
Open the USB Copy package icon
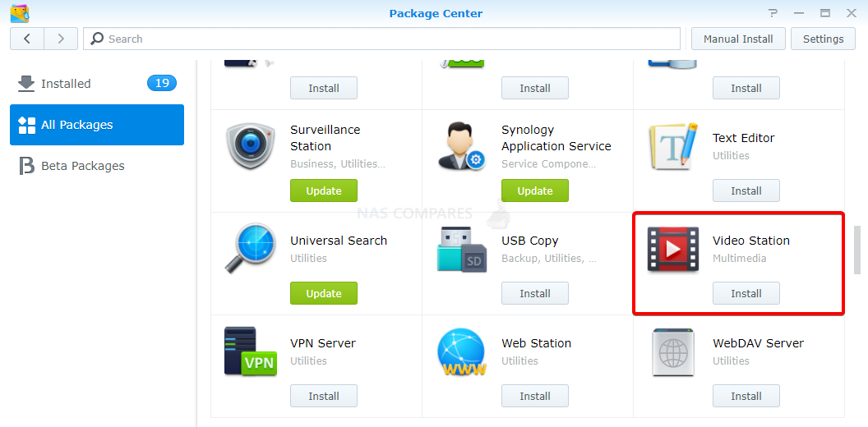pyautogui.click(x=462, y=249)
